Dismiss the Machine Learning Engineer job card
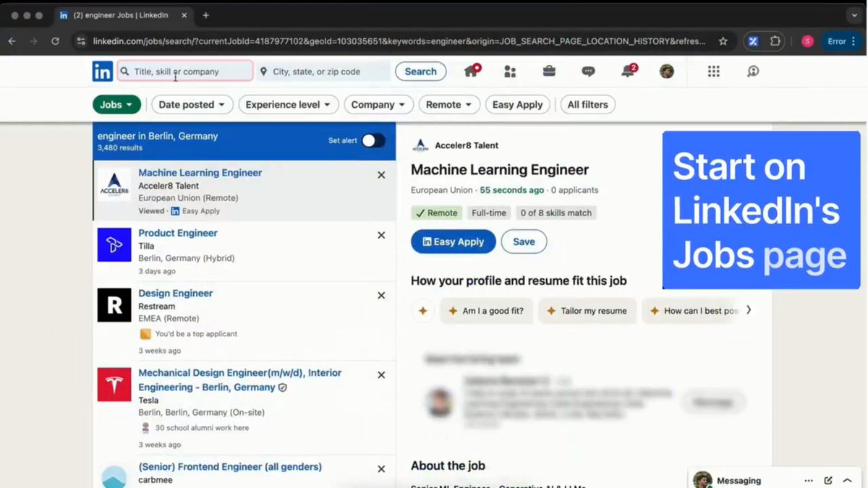This screenshot has height=488, width=868. [x=381, y=175]
